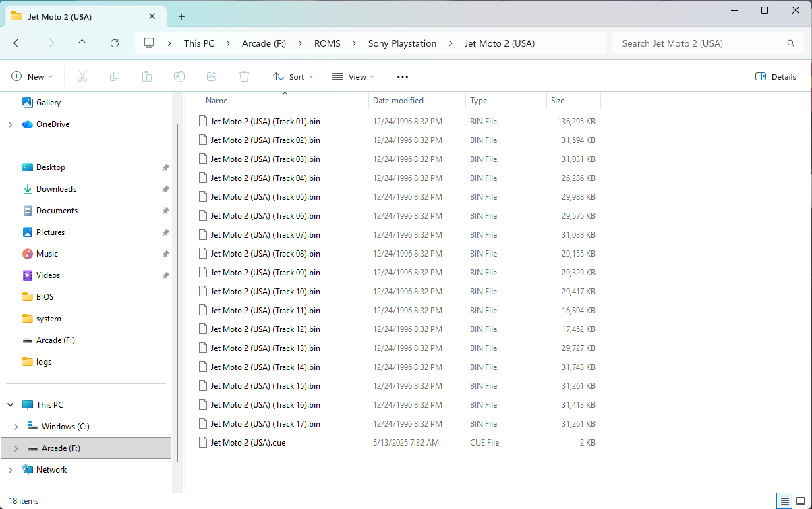This screenshot has height=509, width=812.
Task: Click the Search Jet Moto 2 (USA) box
Action: point(701,43)
